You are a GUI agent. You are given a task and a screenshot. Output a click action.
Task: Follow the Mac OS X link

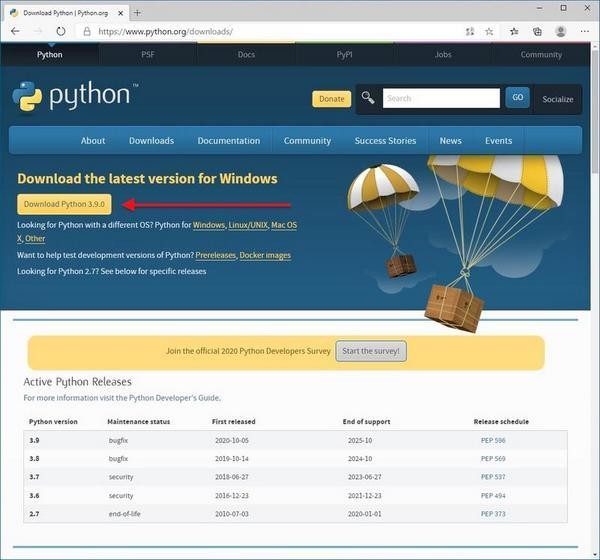point(284,225)
